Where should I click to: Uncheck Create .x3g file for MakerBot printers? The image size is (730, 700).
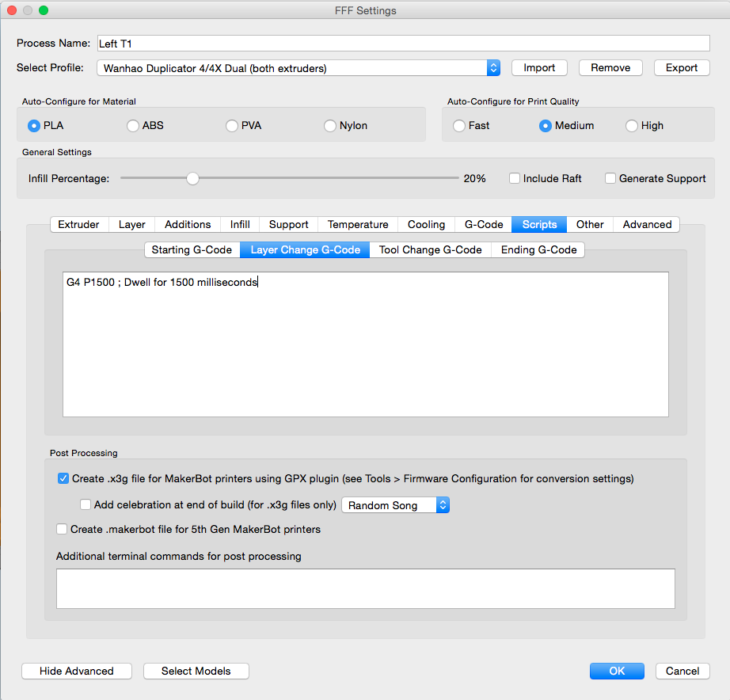pos(63,478)
